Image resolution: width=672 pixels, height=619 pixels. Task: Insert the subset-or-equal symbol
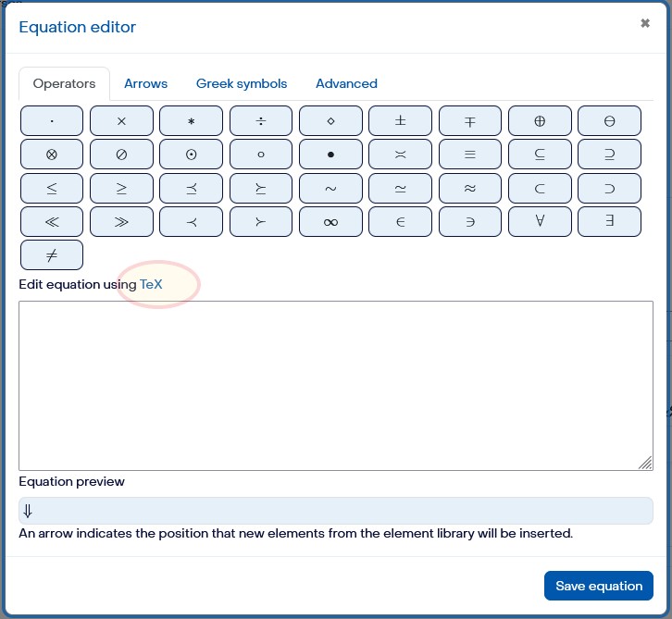pos(540,155)
